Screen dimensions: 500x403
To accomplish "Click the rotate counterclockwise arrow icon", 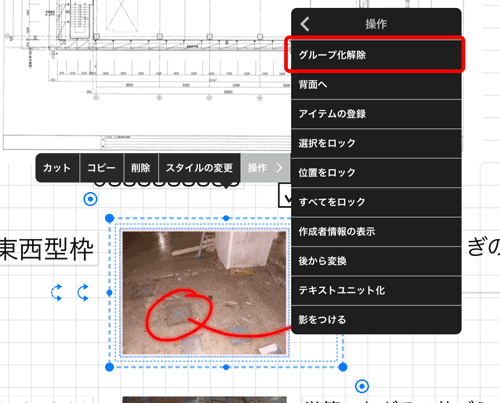I will pos(57,293).
